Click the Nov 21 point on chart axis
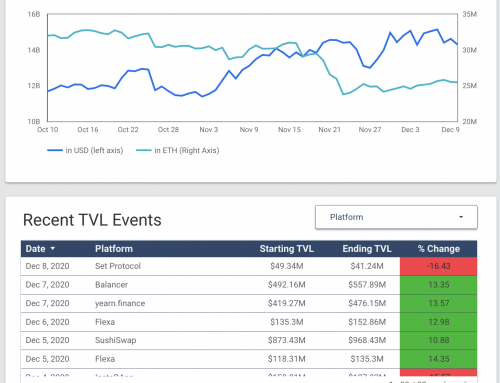The width and height of the screenshot is (500, 383). click(330, 130)
